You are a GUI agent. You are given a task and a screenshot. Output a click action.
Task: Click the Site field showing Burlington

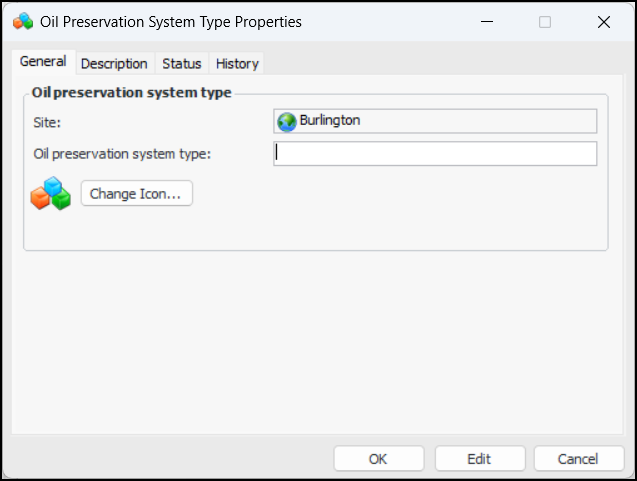pos(435,121)
